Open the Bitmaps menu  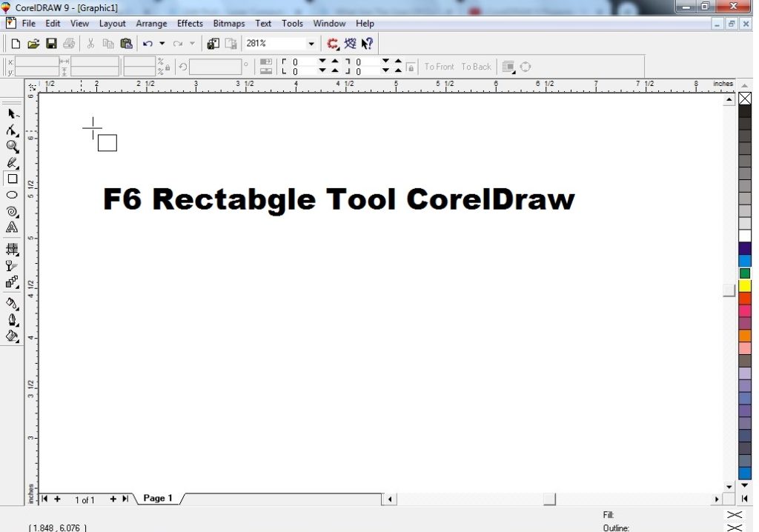(x=228, y=23)
